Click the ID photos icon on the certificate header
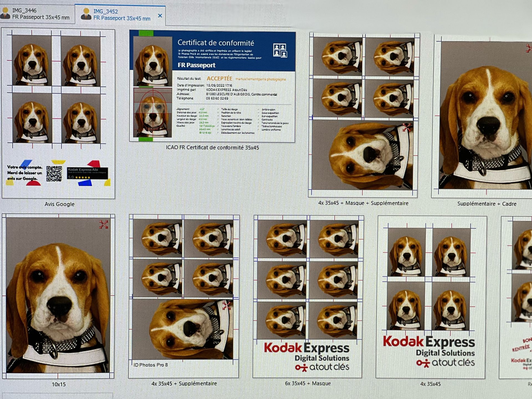 280,50
